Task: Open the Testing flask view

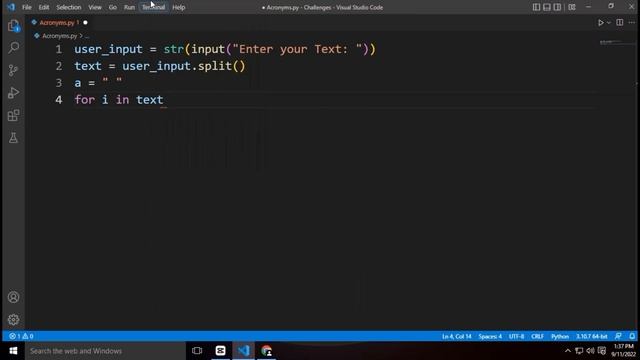Action: [x=13, y=138]
